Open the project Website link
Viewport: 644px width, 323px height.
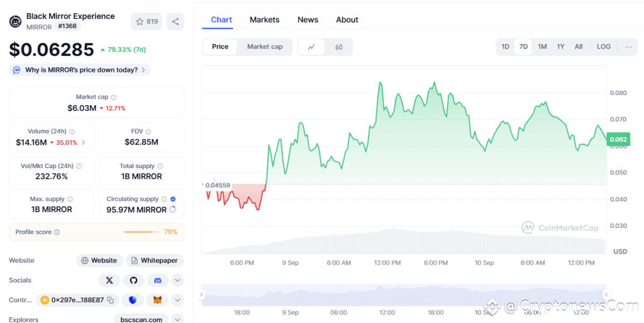coord(99,261)
